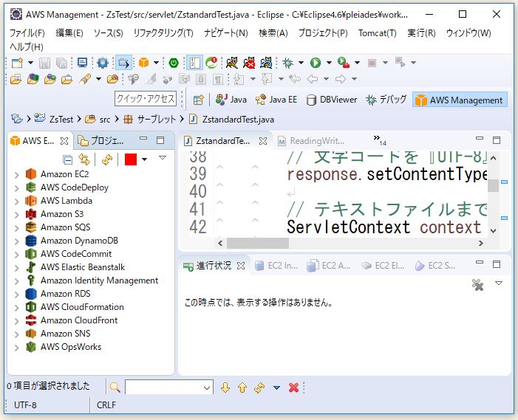Click the gear settings toolbar icon
518x420 pixels.
(x=103, y=63)
